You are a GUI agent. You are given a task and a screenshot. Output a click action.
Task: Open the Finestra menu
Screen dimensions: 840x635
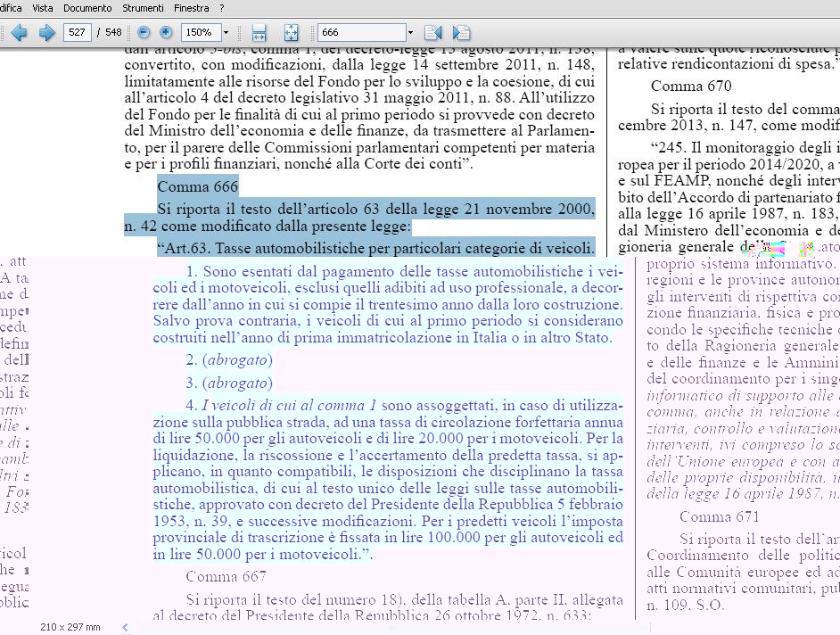tap(191, 8)
